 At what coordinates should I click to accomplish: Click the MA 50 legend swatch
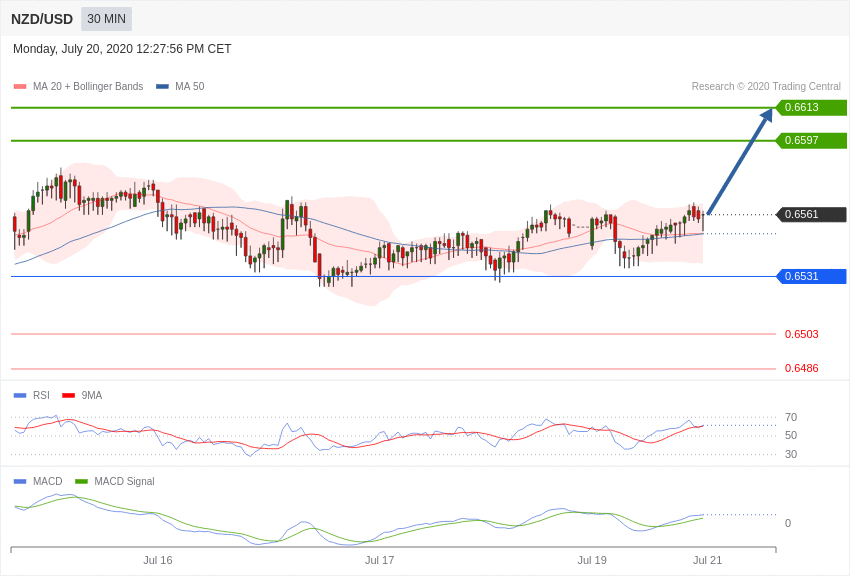(x=162, y=87)
